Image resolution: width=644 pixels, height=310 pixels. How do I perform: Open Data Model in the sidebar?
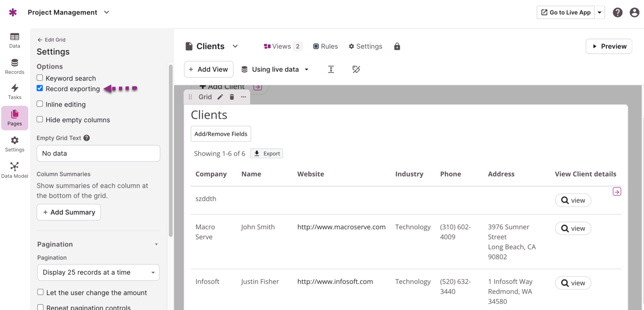15,170
